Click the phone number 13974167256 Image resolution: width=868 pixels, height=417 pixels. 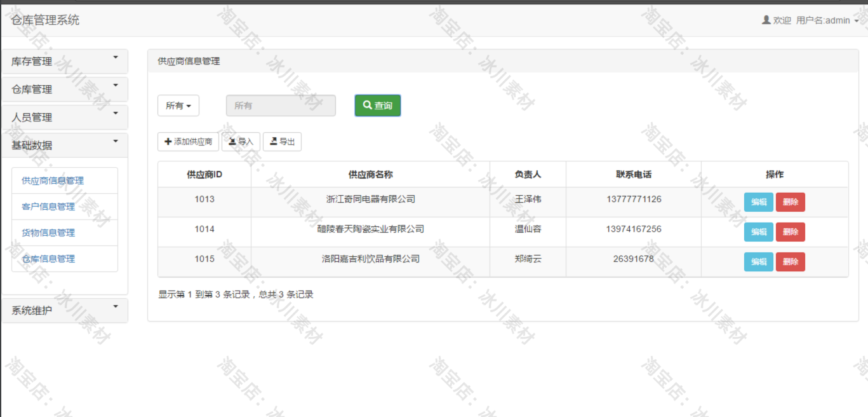tap(634, 229)
